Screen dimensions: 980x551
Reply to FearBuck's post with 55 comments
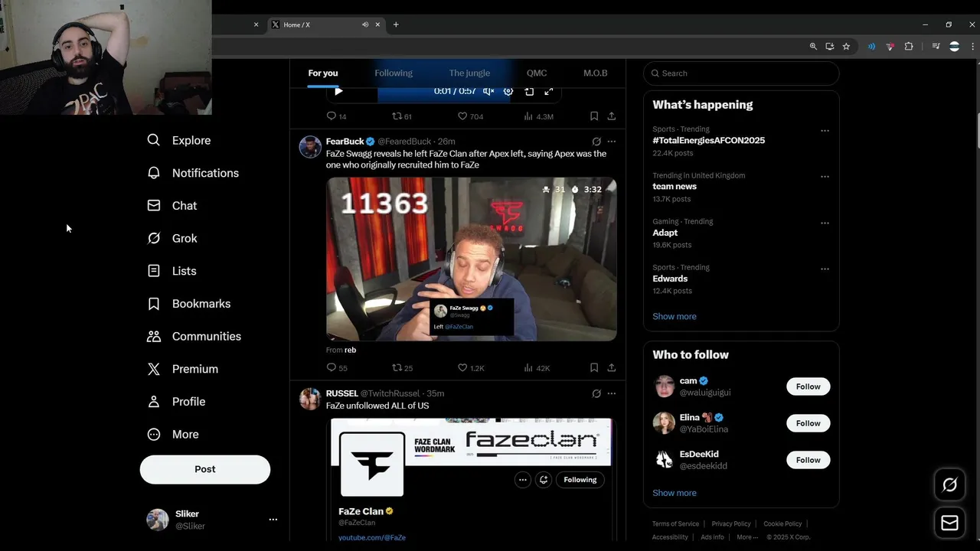click(337, 368)
